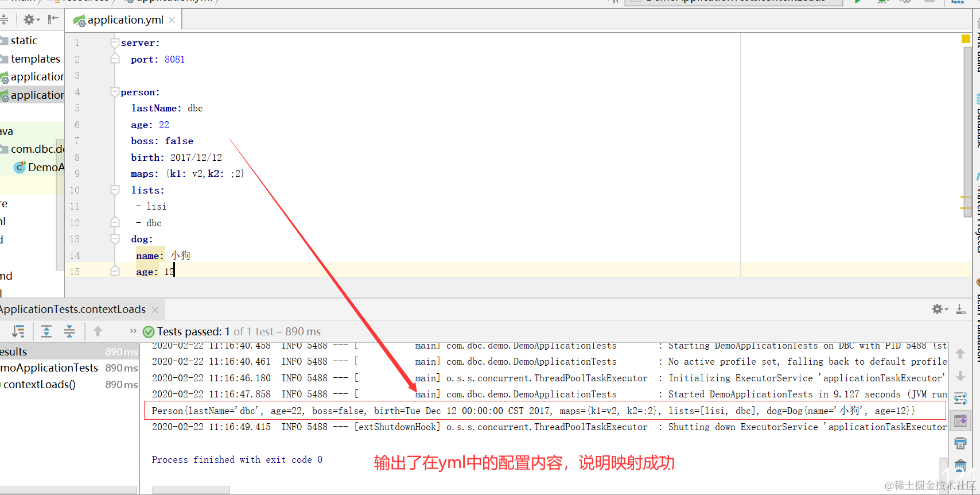The width and height of the screenshot is (980, 495).
Task: Close ApplicationTests.contextLoads run tab
Action: click(155, 310)
